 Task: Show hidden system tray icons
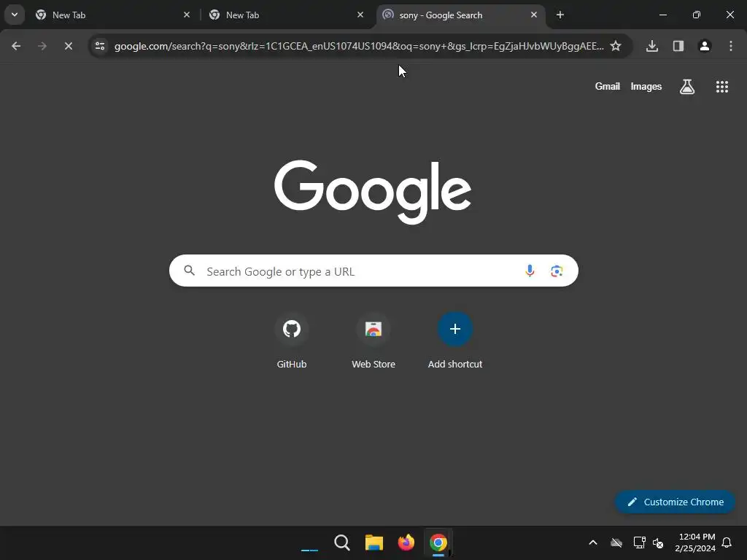coord(593,542)
